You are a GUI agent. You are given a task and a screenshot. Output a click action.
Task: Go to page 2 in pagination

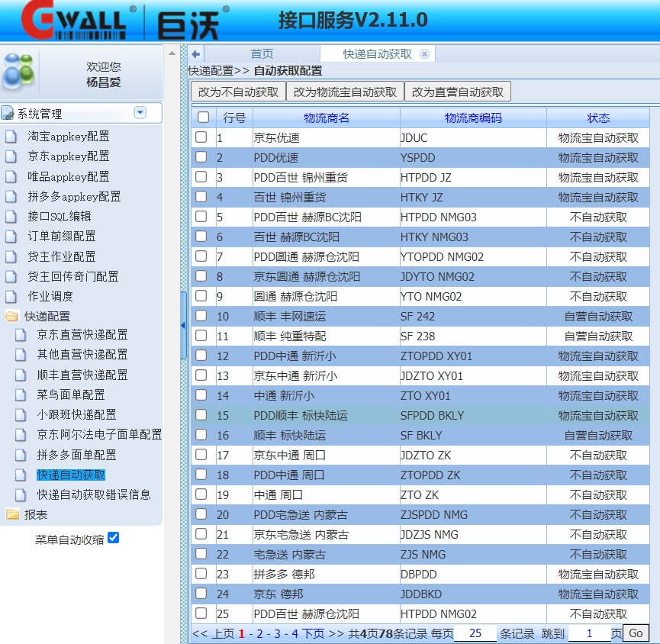coord(259,633)
